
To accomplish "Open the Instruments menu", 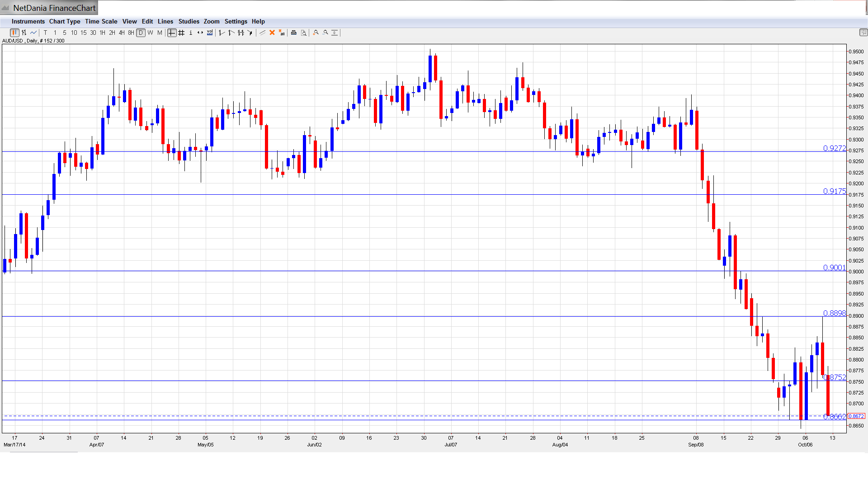I will (28, 21).
